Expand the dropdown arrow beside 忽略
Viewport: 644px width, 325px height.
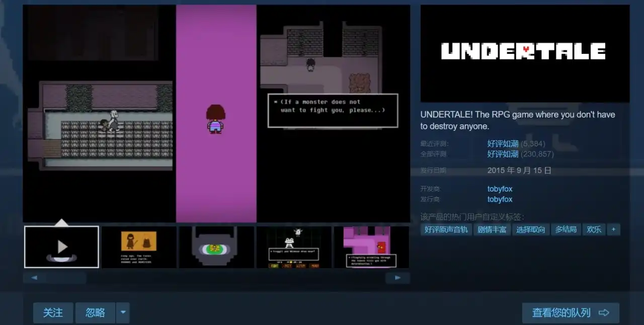pyautogui.click(x=123, y=313)
